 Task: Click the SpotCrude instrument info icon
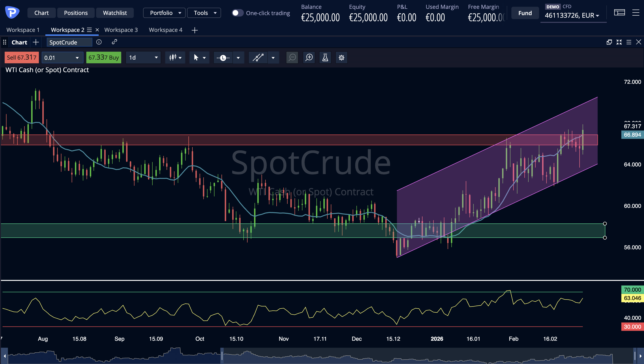(99, 42)
